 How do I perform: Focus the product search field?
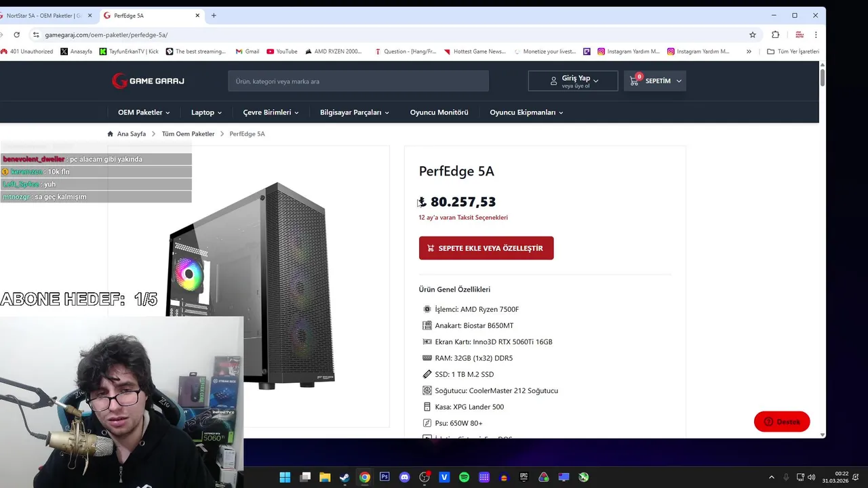coord(358,81)
